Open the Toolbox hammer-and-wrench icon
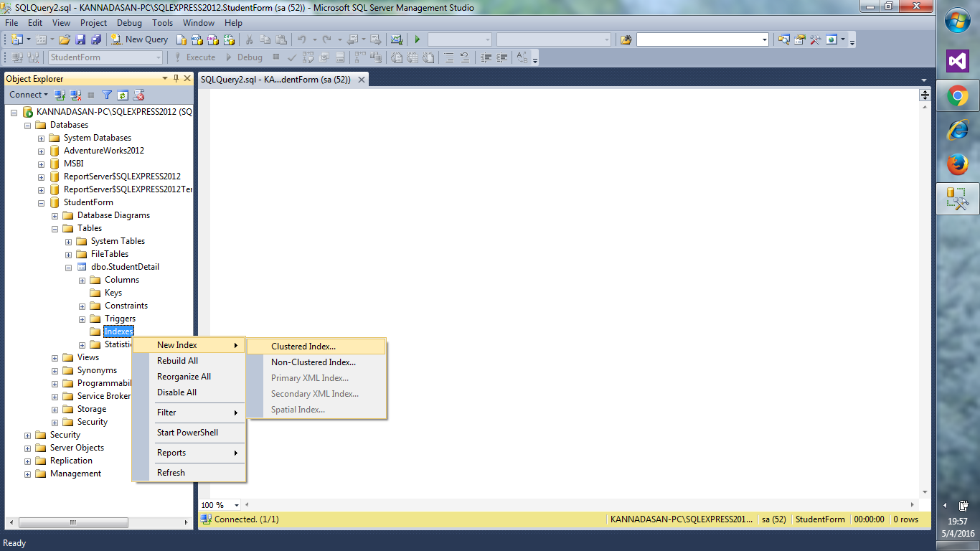Viewport: 980px width, 551px height. [815, 39]
